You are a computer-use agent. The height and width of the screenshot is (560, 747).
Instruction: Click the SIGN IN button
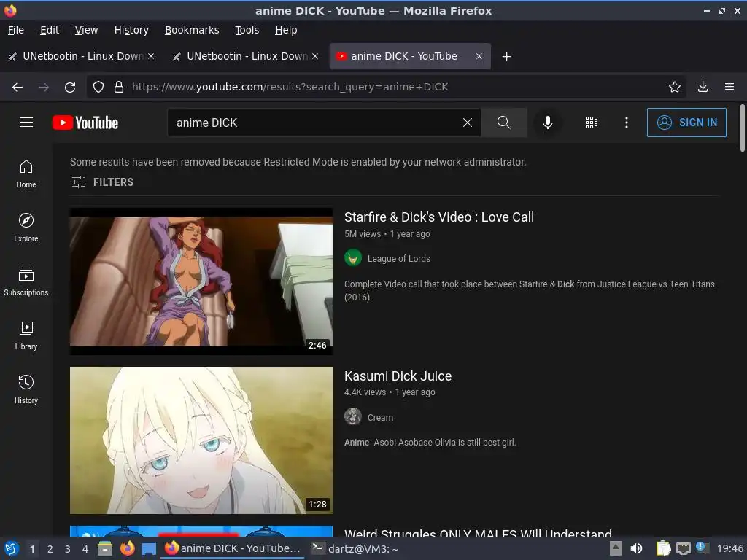pyautogui.click(x=686, y=122)
